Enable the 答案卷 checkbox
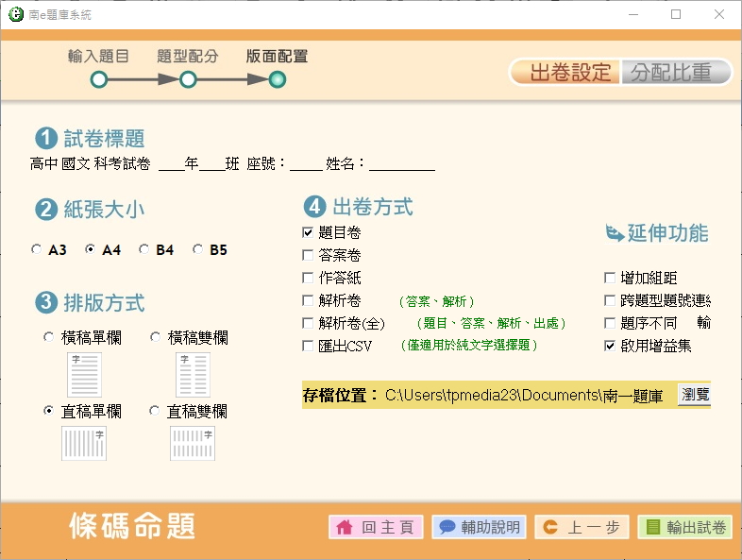 click(x=308, y=255)
